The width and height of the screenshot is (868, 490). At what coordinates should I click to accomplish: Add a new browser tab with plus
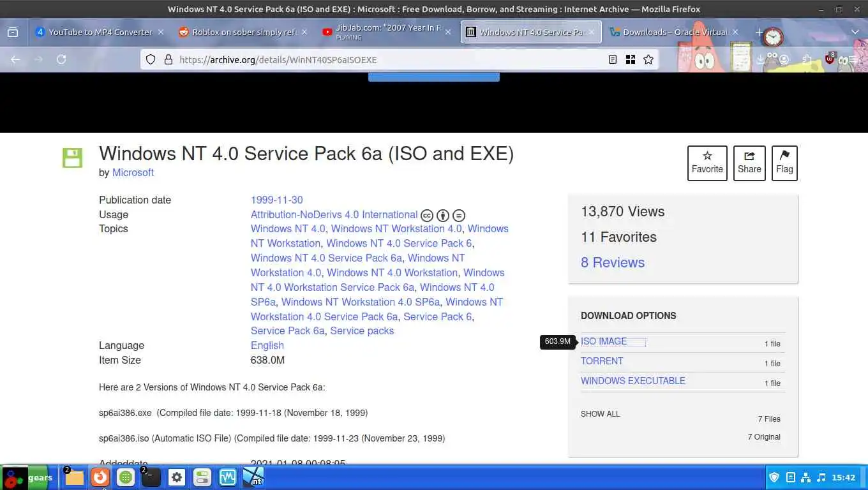pos(759,32)
